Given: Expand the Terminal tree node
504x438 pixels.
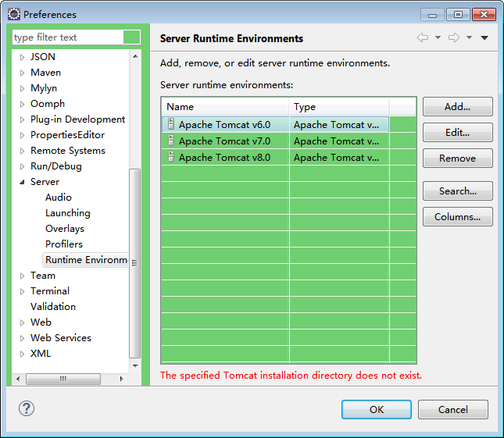Looking at the screenshot, I should click(x=22, y=291).
